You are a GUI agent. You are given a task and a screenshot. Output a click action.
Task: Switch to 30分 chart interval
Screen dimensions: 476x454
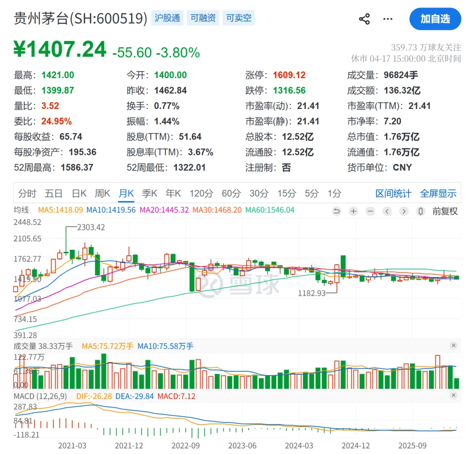click(x=259, y=193)
